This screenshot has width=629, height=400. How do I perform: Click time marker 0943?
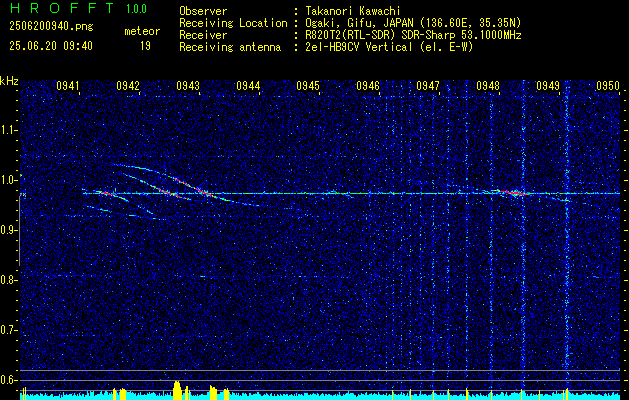point(188,85)
